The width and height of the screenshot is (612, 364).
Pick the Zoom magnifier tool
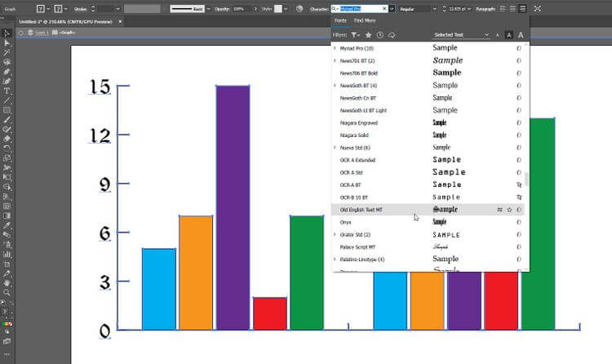point(7,292)
